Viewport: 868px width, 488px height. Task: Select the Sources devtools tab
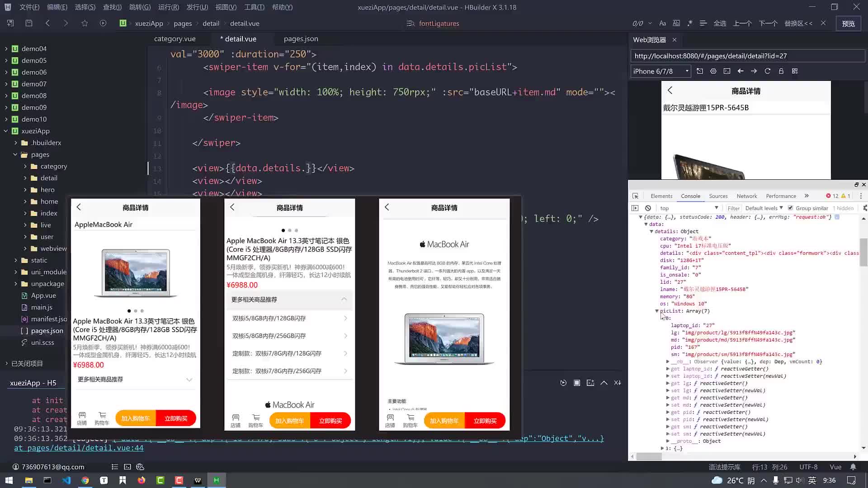(718, 196)
